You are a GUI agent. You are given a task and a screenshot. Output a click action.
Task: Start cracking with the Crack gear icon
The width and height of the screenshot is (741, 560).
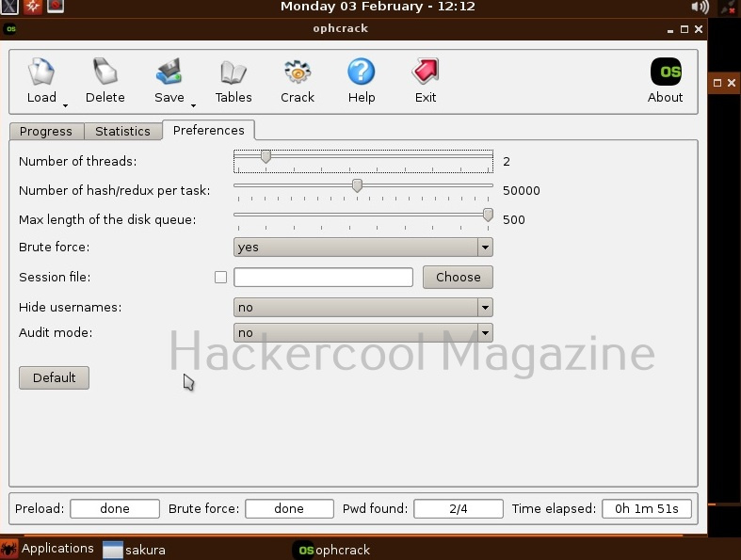coord(298,72)
